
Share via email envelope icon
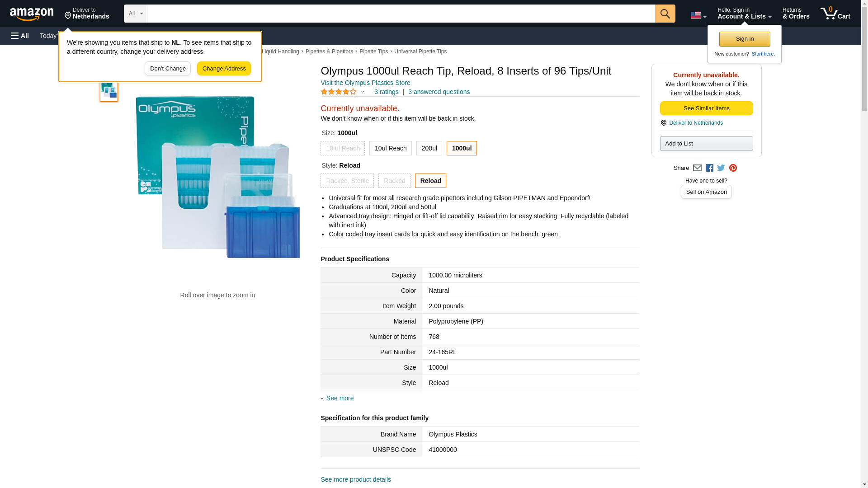point(697,168)
